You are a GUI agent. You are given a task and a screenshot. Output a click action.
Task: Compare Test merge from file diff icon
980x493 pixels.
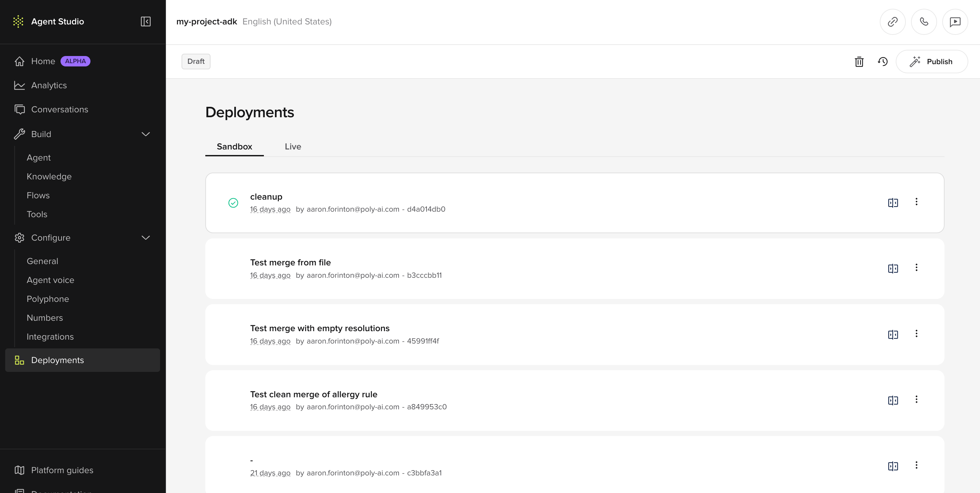[x=893, y=269]
